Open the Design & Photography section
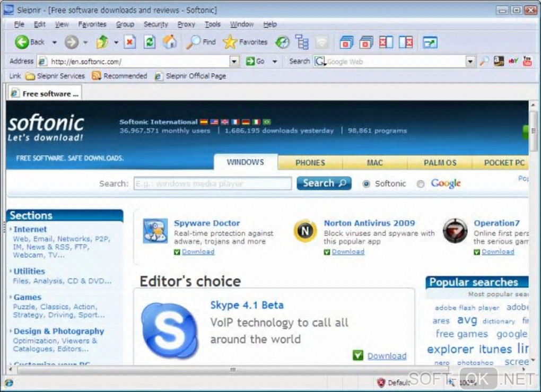541x392 pixels. tap(59, 331)
